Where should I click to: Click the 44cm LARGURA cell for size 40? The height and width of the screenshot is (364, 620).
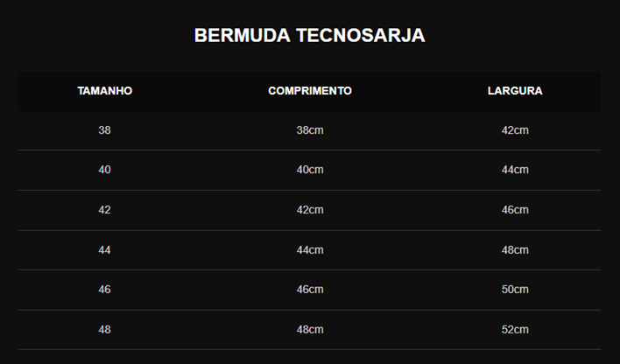(515, 170)
